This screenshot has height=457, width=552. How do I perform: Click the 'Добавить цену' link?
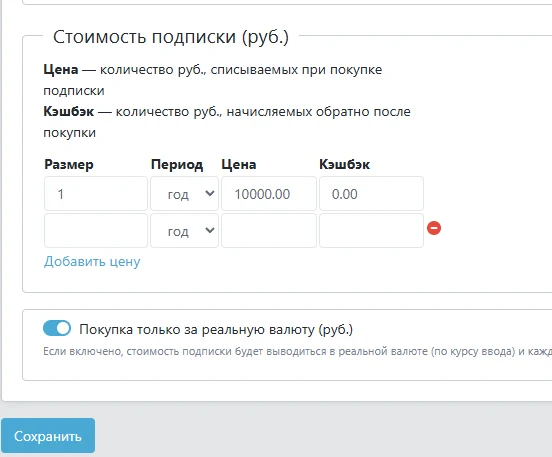tap(92, 261)
